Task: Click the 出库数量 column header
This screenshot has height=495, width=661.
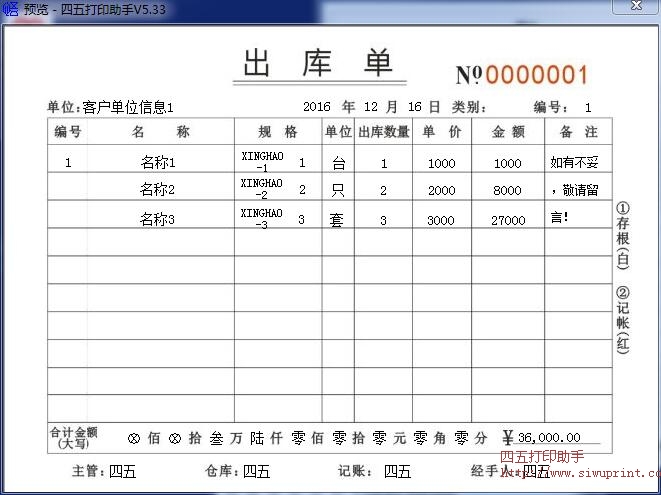Action: (383, 132)
